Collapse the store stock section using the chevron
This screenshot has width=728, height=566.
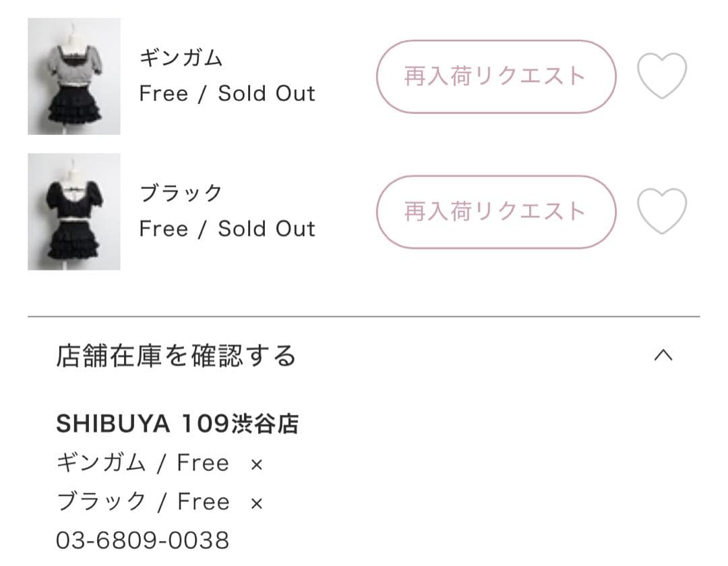663,356
